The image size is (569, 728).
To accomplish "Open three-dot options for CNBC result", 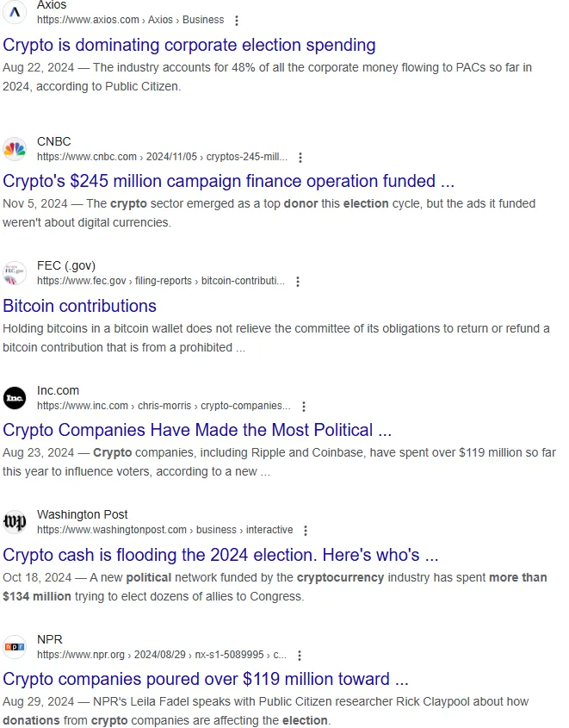I will pyautogui.click(x=300, y=158).
